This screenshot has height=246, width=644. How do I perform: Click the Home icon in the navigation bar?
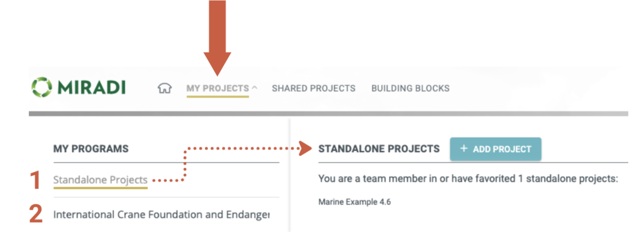[165, 89]
